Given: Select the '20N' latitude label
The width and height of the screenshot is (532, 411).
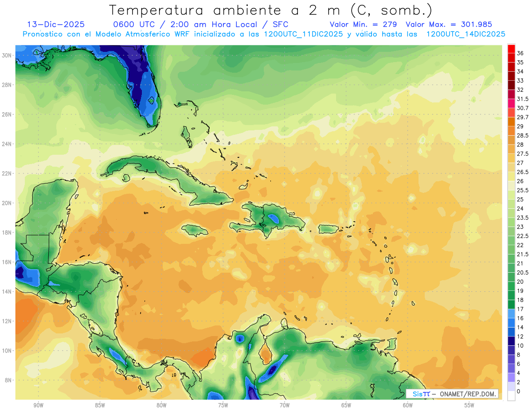Looking at the screenshot, I should click(8, 203).
